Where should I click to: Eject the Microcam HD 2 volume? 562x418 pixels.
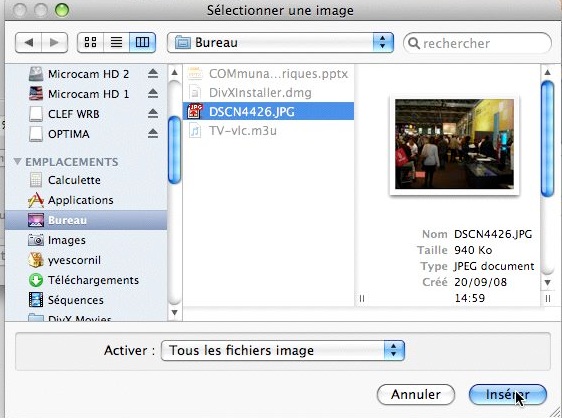pos(153,73)
